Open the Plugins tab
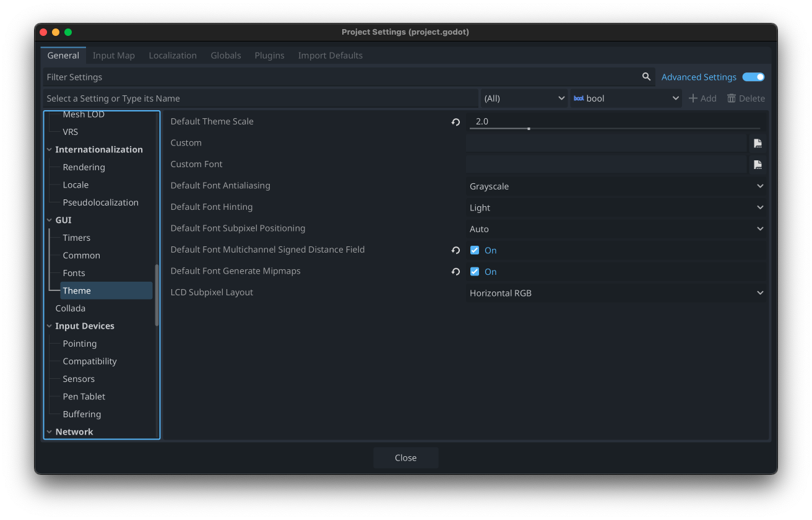This screenshot has height=520, width=812. click(269, 56)
